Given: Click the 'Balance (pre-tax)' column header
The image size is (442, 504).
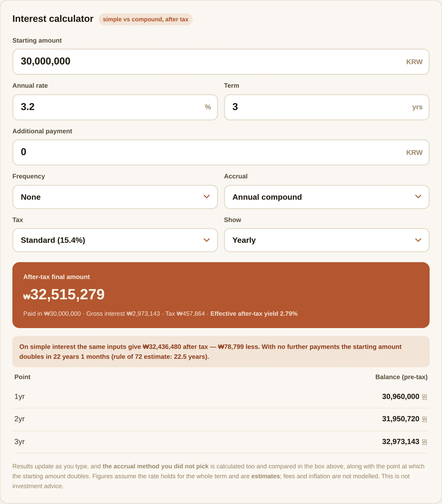Looking at the screenshot, I should (x=401, y=377).
